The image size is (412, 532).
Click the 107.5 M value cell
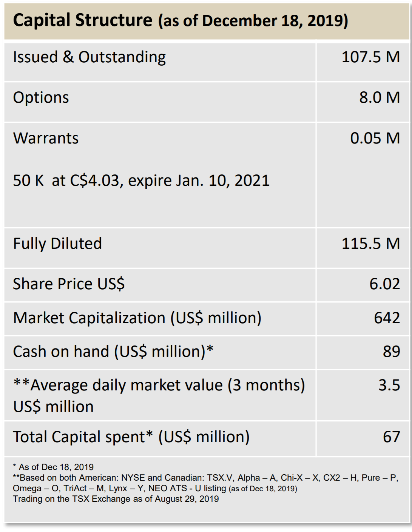coord(370,57)
